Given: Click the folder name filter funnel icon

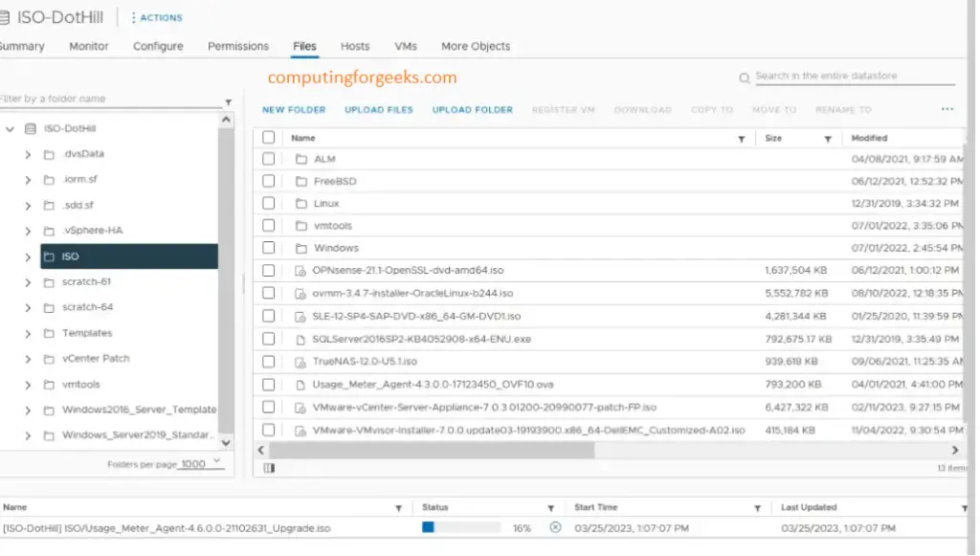Looking at the screenshot, I should pos(228,102).
